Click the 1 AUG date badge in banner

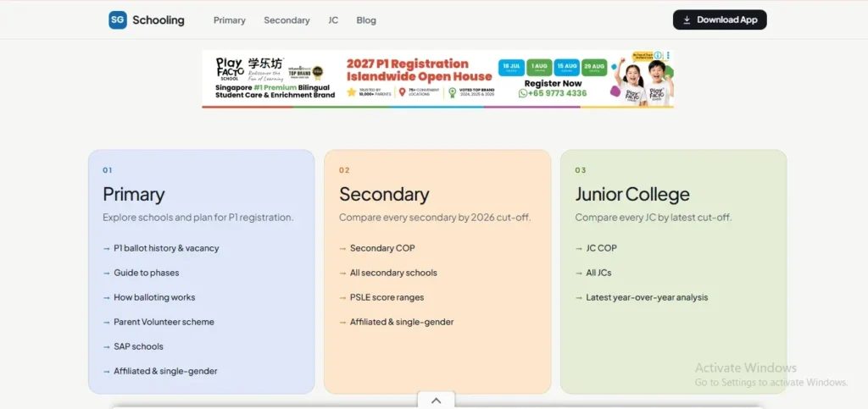point(539,68)
